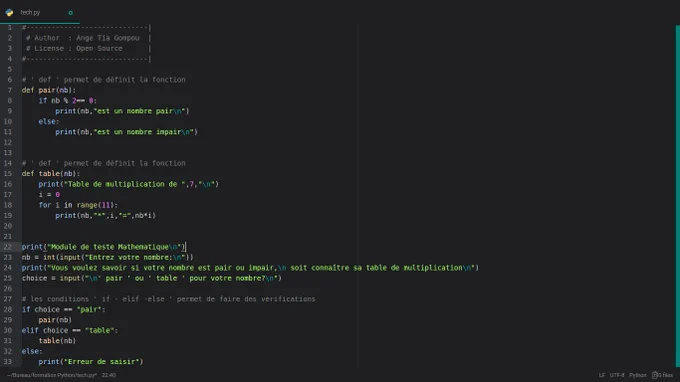Click the "Module de teste Mathematique" string
The width and height of the screenshot is (680, 382).
(x=114, y=247)
